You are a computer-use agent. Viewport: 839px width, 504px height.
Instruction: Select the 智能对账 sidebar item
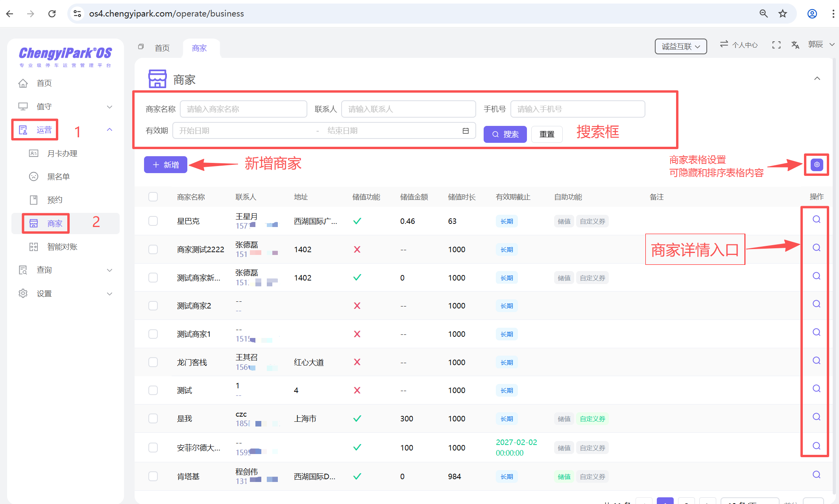click(x=62, y=247)
